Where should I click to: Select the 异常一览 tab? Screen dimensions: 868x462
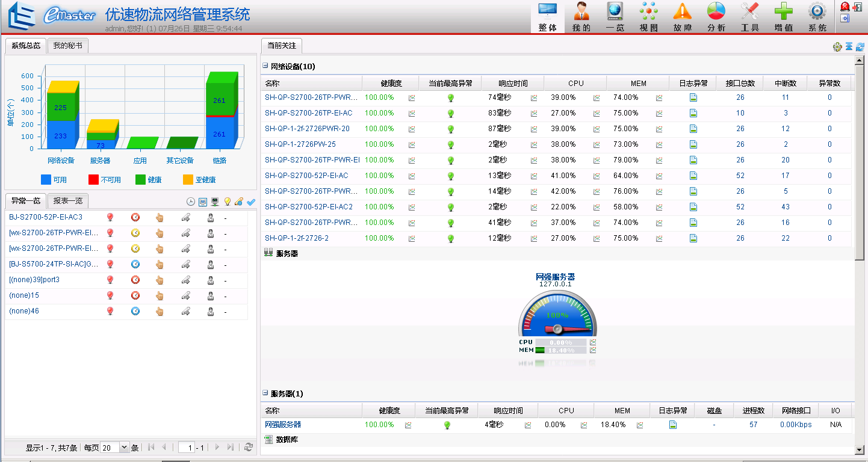click(x=26, y=201)
